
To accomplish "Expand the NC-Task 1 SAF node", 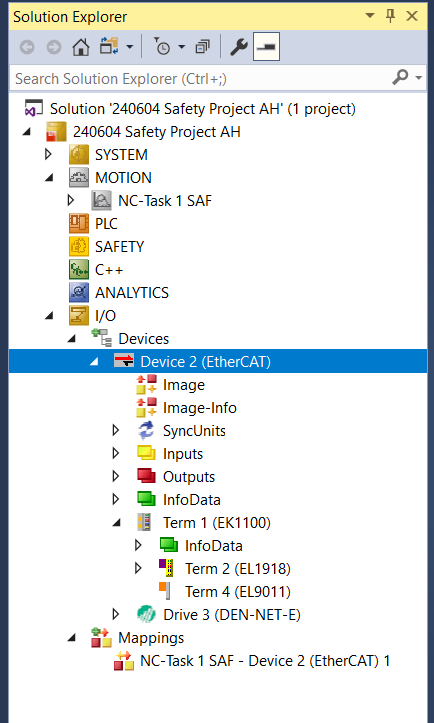I will tap(71, 200).
